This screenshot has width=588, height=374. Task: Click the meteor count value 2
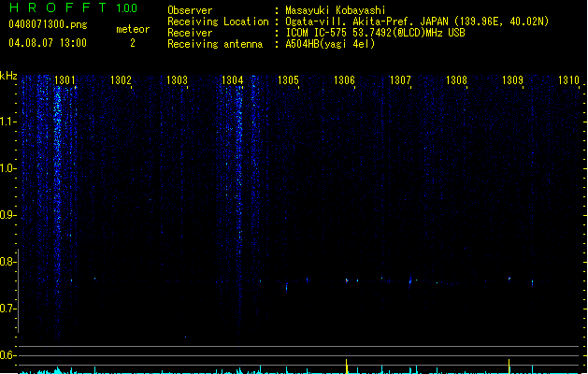tap(133, 43)
